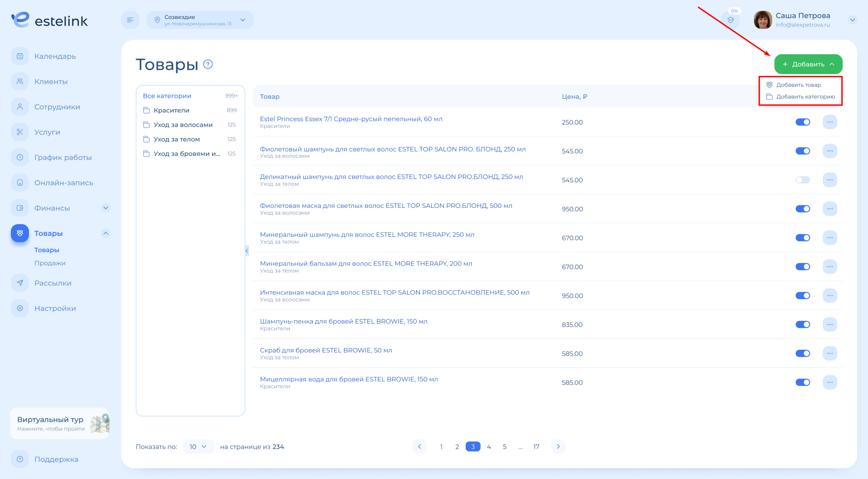Go to page 4

[x=489, y=447]
